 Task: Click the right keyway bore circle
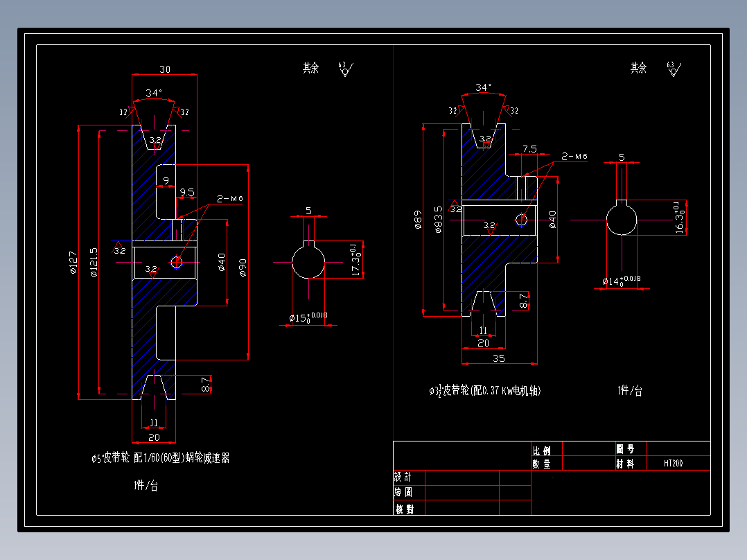[622, 218]
